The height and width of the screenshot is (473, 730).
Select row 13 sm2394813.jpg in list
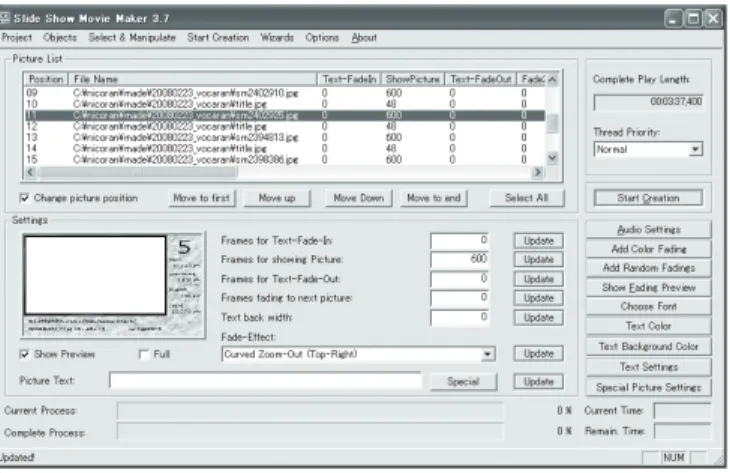pyautogui.click(x=284, y=138)
